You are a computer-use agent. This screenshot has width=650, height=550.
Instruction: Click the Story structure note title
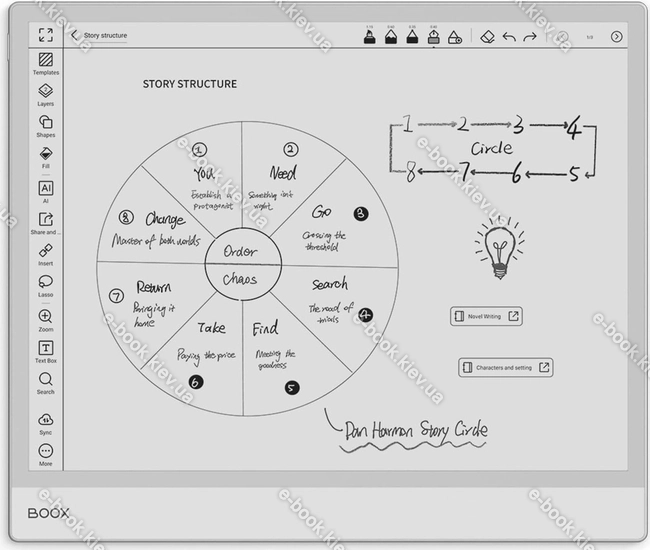(105, 36)
